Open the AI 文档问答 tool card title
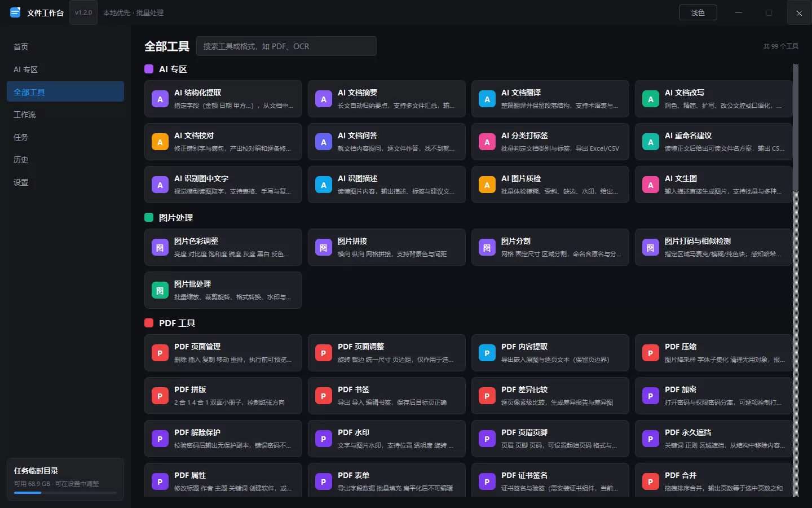The width and height of the screenshot is (812, 508). tap(358, 135)
